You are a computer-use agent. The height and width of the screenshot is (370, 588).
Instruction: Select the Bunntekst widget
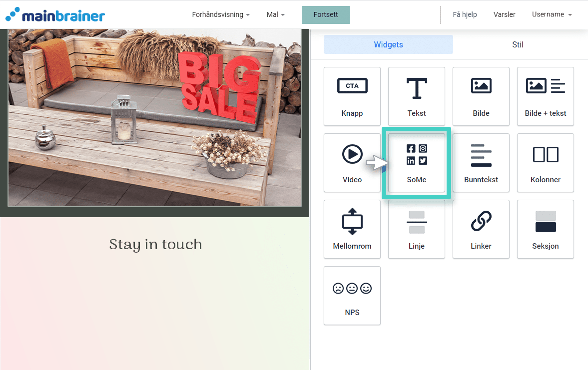481,163
